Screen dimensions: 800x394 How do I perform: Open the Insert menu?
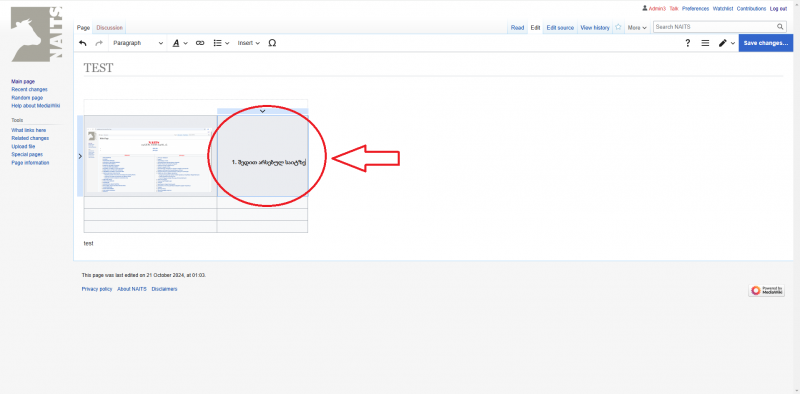coord(248,43)
